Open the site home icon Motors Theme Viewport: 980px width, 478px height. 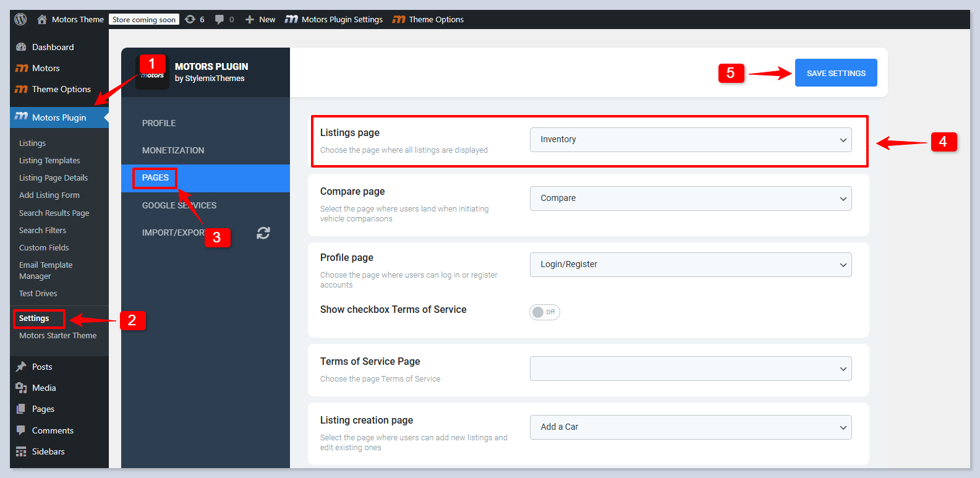click(x=42, y=19)
